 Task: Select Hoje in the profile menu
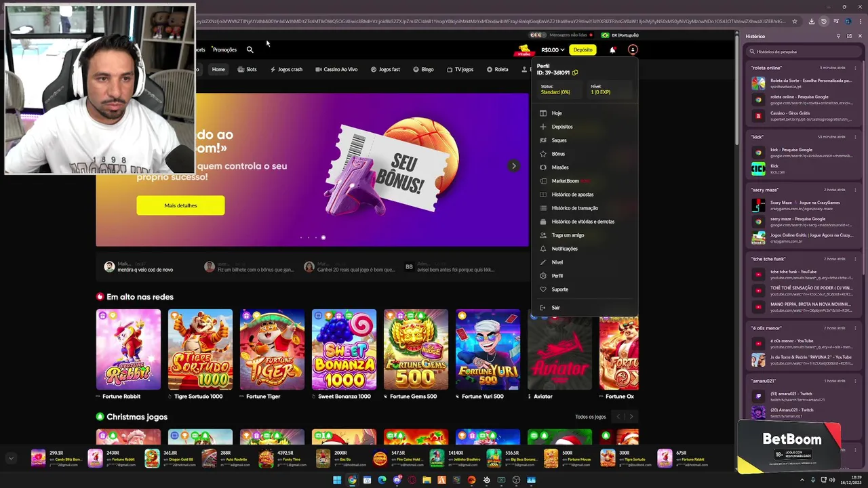pyautogui.click(x=557, y=113)
